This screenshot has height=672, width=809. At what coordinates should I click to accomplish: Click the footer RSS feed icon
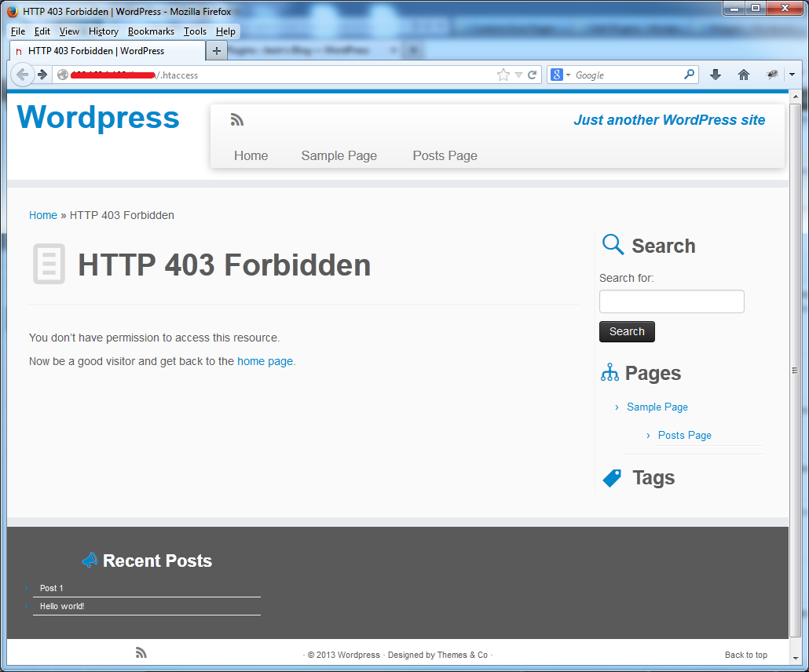(x=141, y=653)
